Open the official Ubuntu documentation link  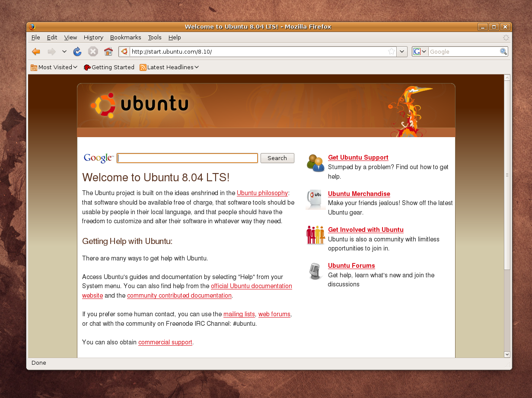[252, 286]
